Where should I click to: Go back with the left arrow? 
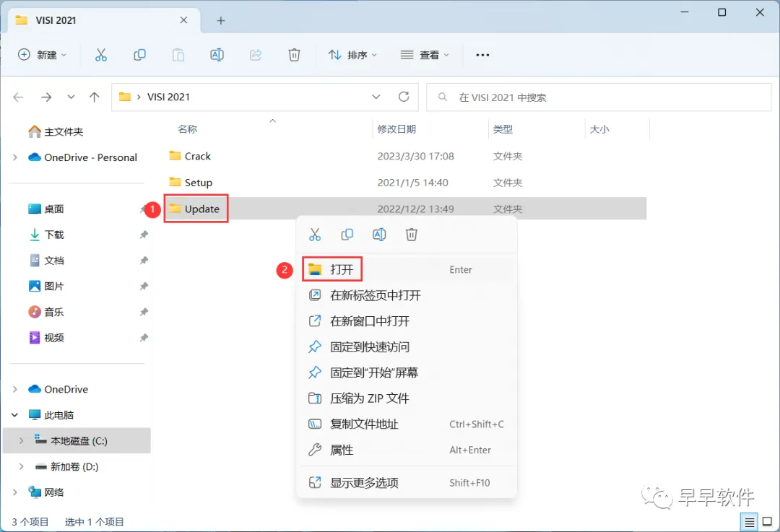18,97
